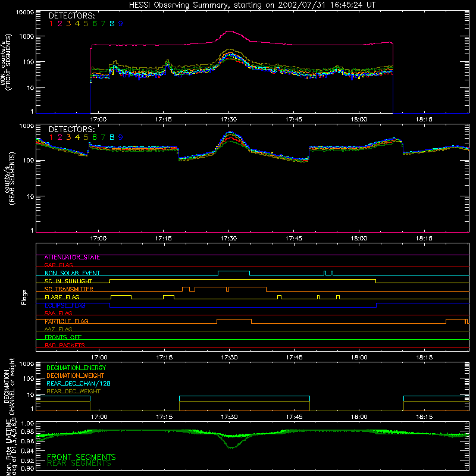Image resolution: width=476 pixels, height=476 pixels.
Task: Click the ATTENUATOR_STATE flag label
Action: (72, 258)
